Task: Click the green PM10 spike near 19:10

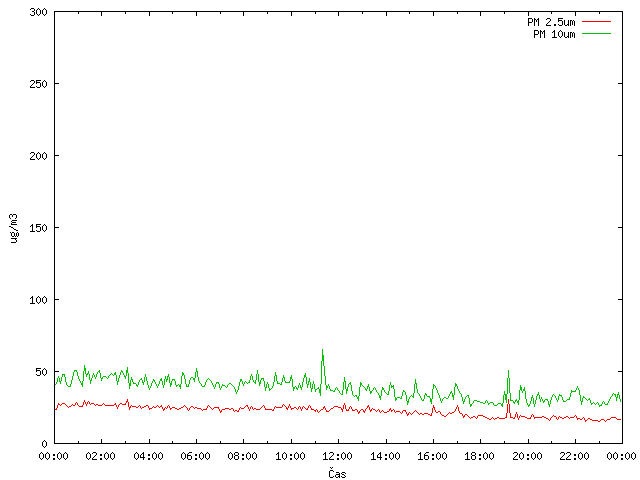Action: (508, 371)
